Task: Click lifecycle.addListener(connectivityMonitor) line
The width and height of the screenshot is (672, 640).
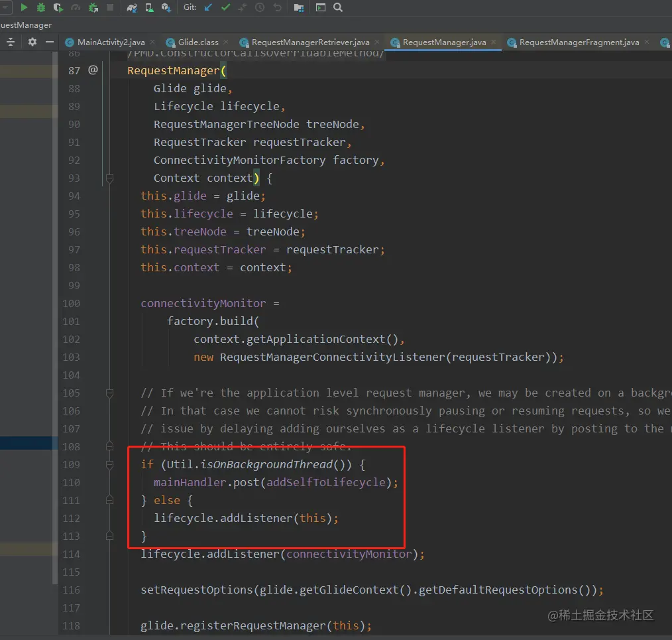Action: tap(282, 554)
